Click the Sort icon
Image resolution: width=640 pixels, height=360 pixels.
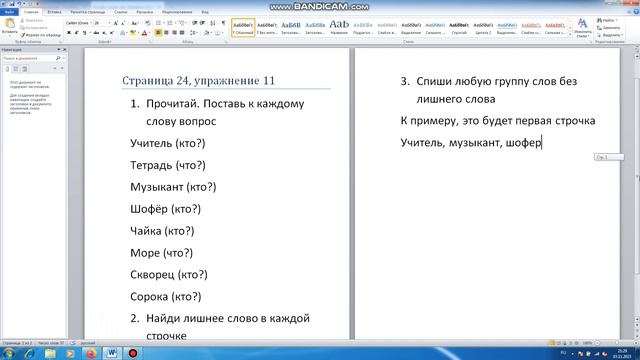[213, 23]
